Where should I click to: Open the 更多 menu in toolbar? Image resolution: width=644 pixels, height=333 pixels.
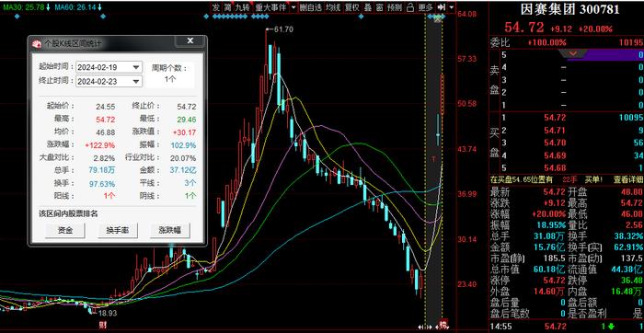[425, 7]
